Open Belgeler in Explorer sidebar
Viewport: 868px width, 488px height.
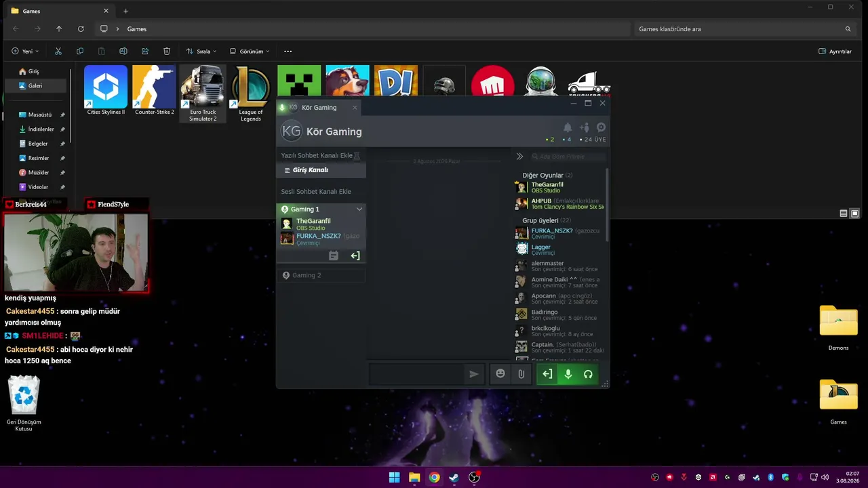(38, 144)
